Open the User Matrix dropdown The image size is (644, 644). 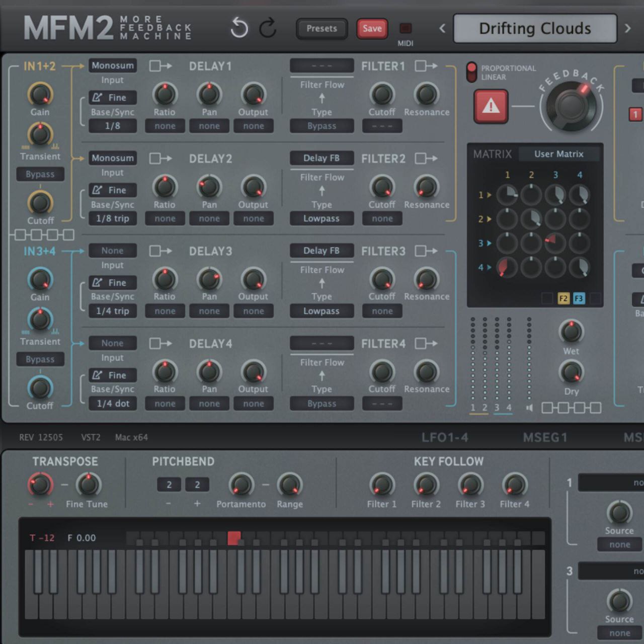559,154
